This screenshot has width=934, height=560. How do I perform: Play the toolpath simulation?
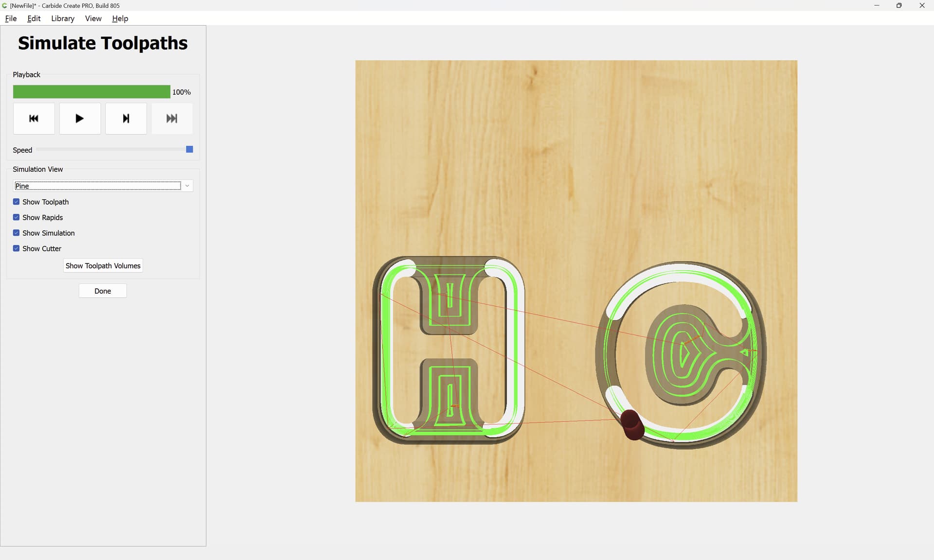point(80,118)
